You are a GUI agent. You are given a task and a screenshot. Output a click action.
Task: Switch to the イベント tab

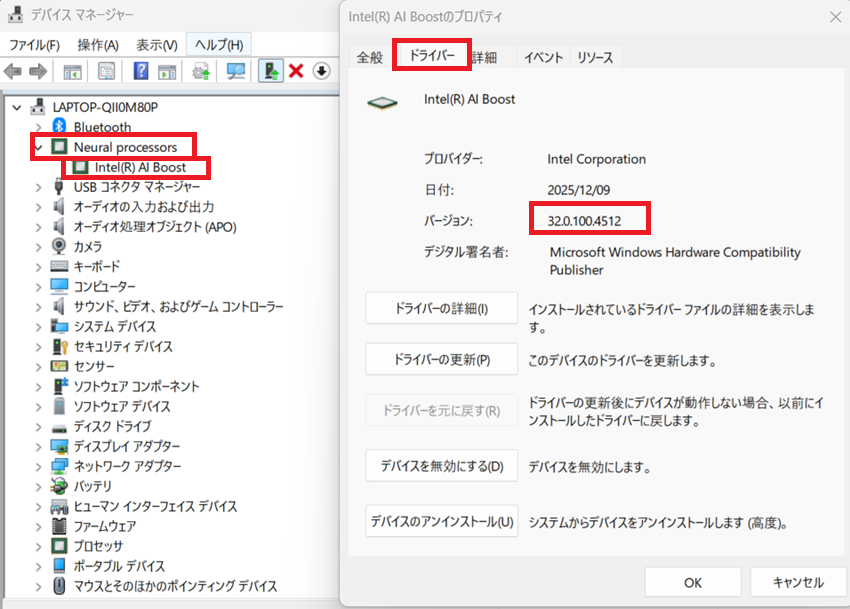543,58
